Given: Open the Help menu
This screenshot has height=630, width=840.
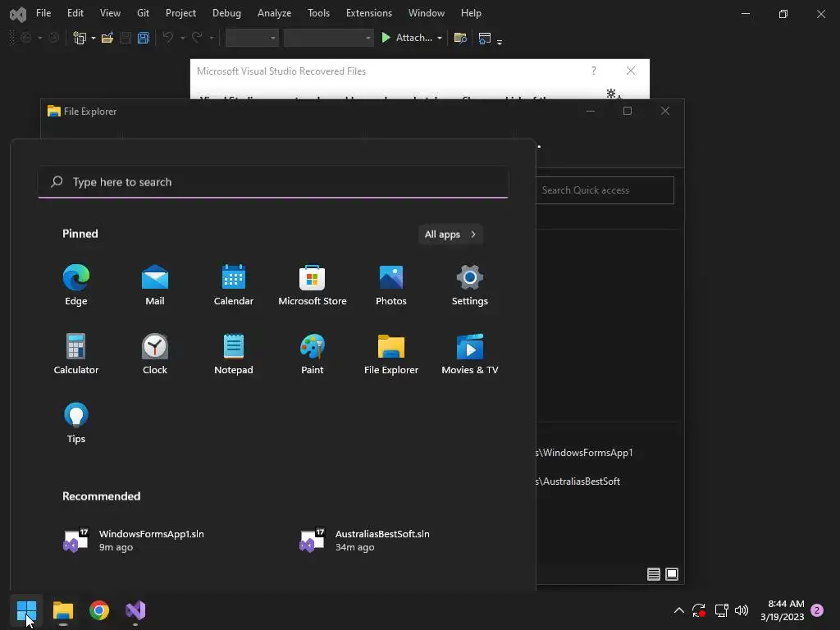Looking at the screenshot, I should 471,13.
